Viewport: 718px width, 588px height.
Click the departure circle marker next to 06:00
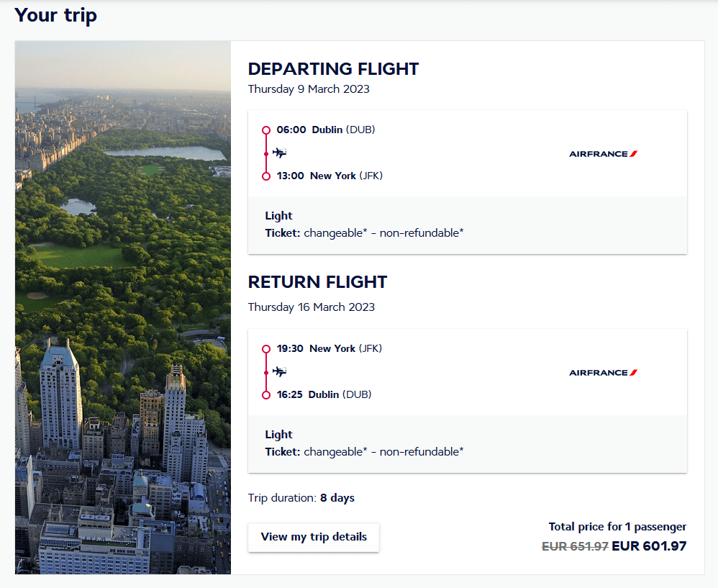[267, 130]
